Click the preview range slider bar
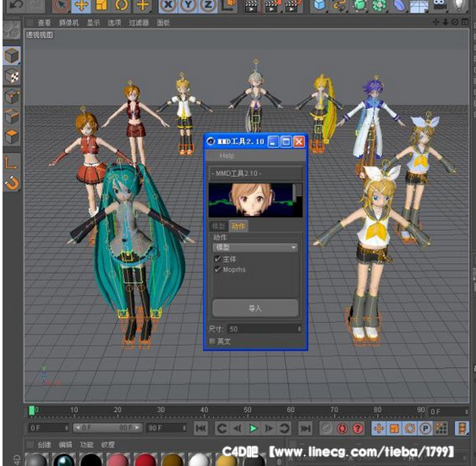 (x=107, y=428)
